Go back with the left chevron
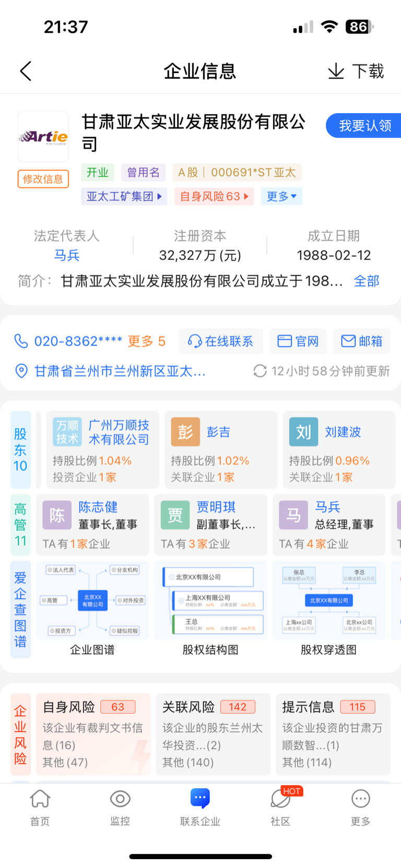Screen dimensions: 401x868 click(x=26, y=71)
